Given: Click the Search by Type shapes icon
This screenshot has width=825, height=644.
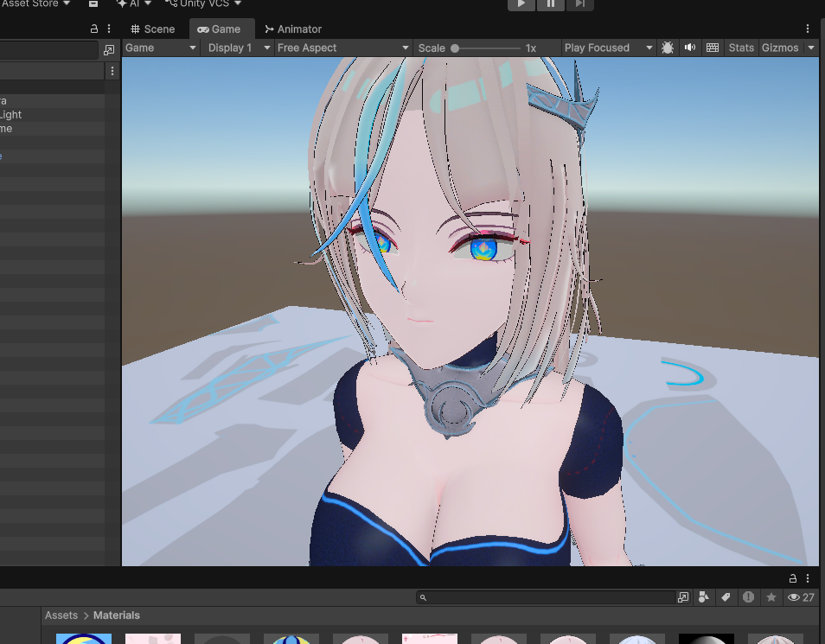Looking at the screenshot, I should click(x=703, y=597).
